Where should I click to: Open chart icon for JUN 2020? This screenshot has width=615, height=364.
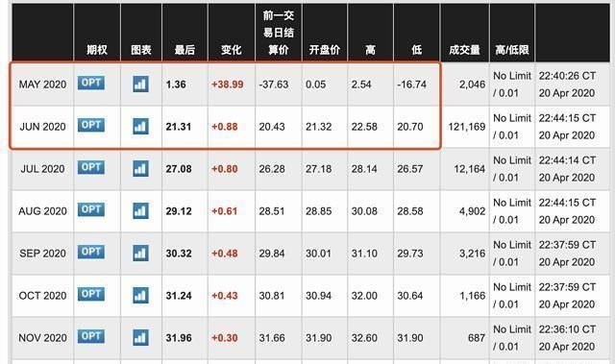(x=140, y=127)
